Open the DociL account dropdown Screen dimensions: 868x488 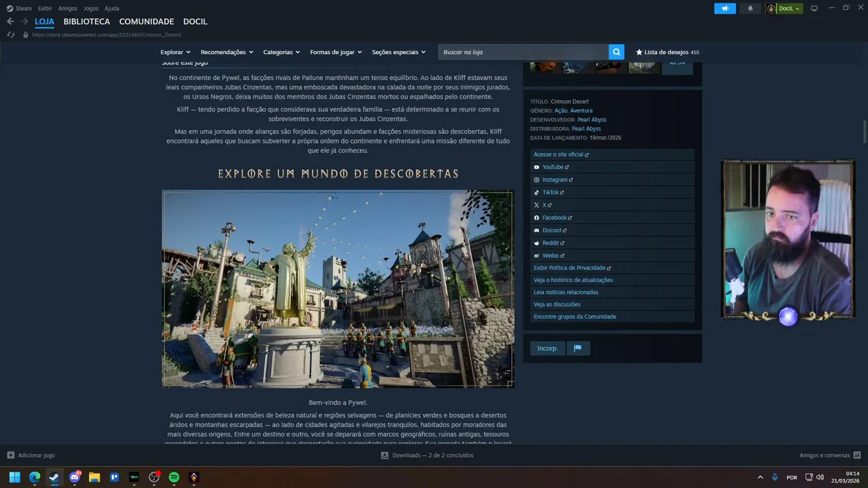[785, 8]
